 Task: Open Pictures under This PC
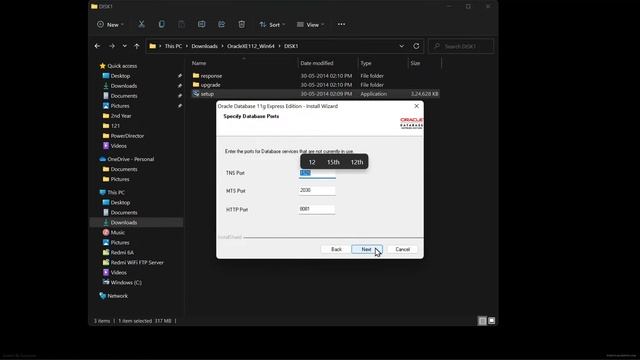point(120,242)
